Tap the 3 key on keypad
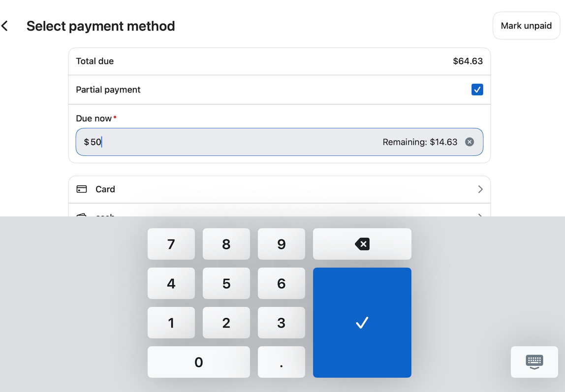This screenshot has height=392, width=565. (282, 323)
